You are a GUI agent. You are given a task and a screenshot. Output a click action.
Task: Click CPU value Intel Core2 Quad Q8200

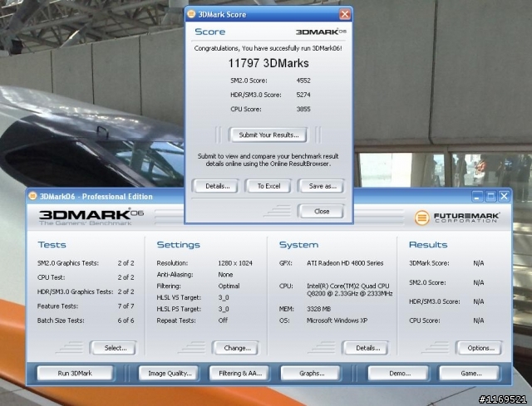click(x=349, y=290)
